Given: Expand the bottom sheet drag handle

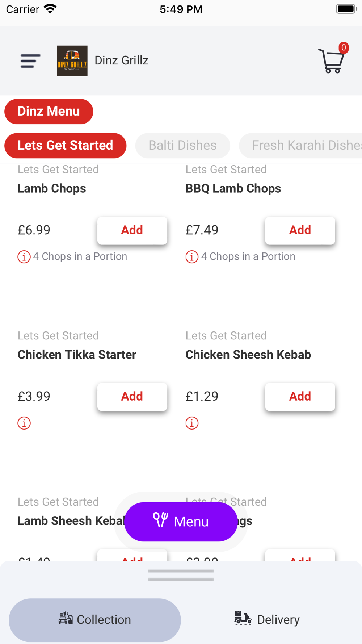Looking at the screenshot, I should [x=181, y=575].
